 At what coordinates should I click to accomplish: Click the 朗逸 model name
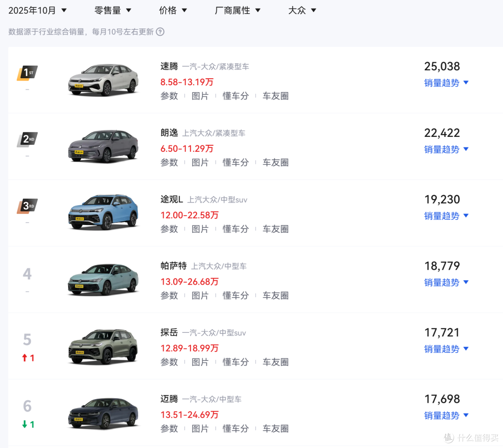(x=169, y=133)
